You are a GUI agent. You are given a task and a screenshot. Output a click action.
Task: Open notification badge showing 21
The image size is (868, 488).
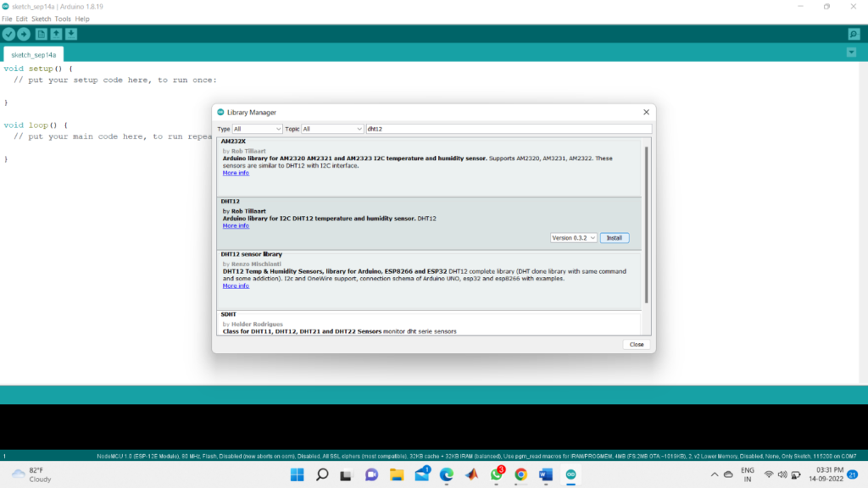tap(853, 474)
